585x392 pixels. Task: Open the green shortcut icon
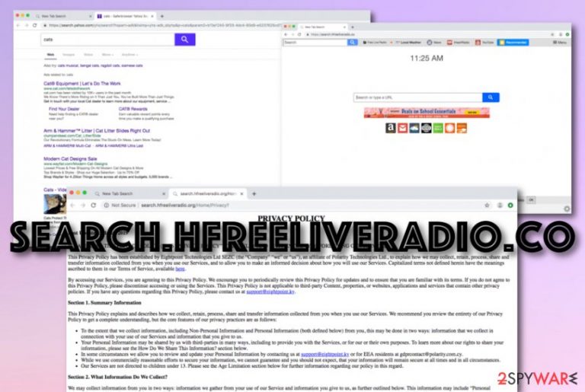point(438,128)
